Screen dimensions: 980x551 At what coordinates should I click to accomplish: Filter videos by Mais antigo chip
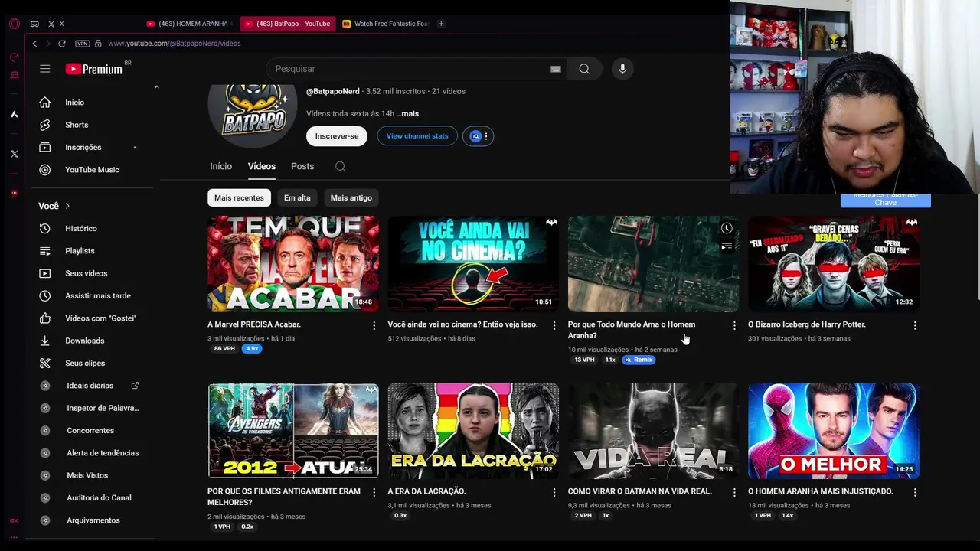351,197
